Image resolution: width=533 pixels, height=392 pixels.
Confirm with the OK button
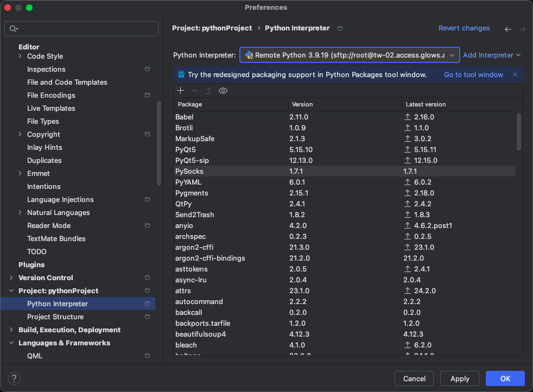coord(505,378)
